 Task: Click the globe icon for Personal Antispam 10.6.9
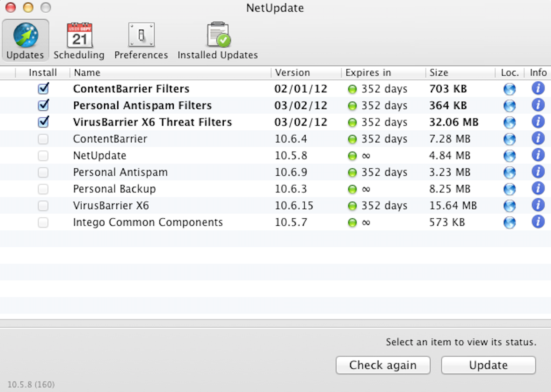(509, 172)
